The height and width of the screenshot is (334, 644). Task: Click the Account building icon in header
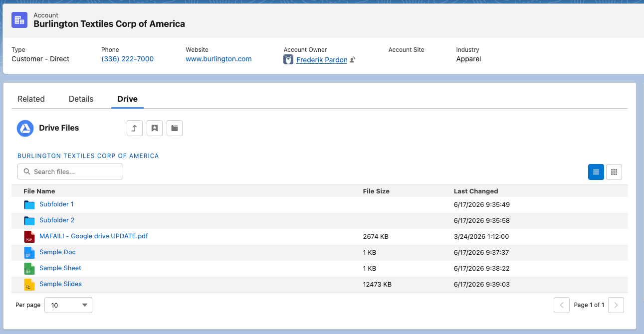point(19,20)
